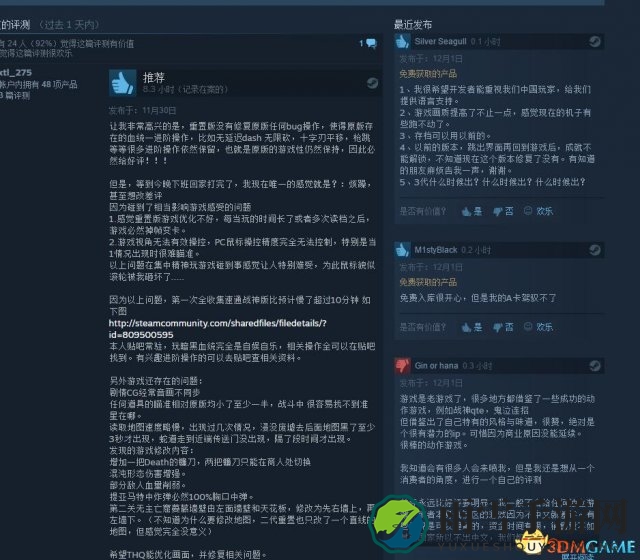The image size is (640, 560).
Task: Vote 是 (helpful) on the Silver Seagull review
Action: (472, 211)
